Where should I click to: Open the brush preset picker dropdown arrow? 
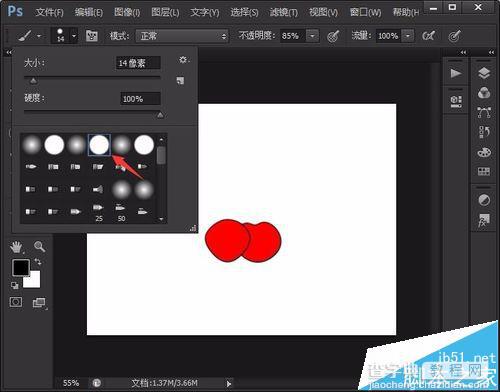74,36
